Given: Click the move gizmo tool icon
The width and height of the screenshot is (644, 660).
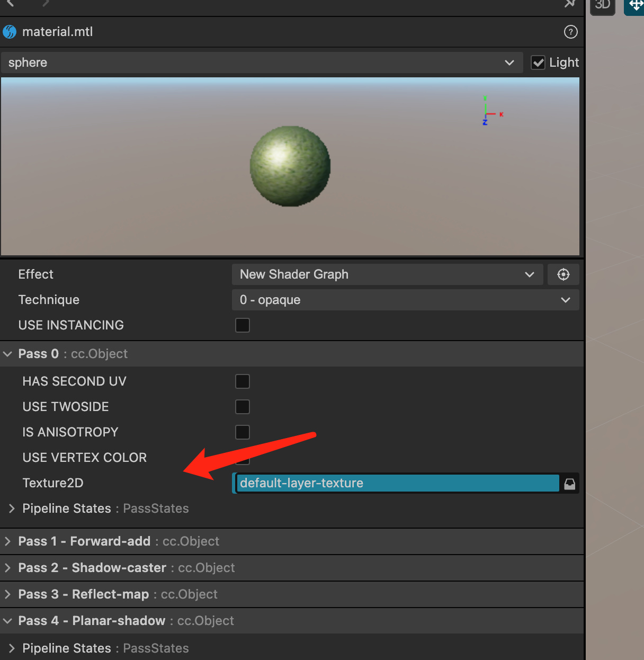Looking at the screenshot, I should click(x=636, y=6).
